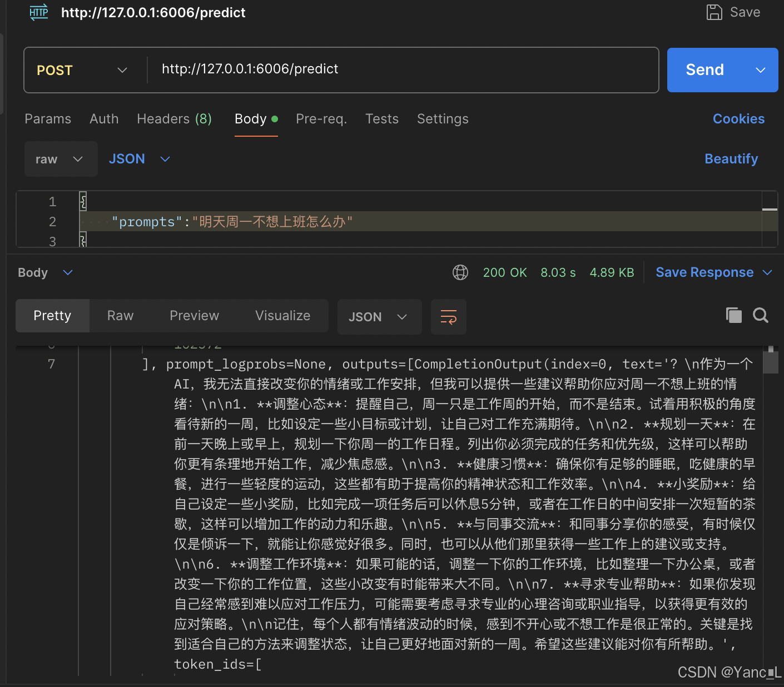Screen dimensions: 784x687
Task: Switch to the Preview response view
Action: 194,315
